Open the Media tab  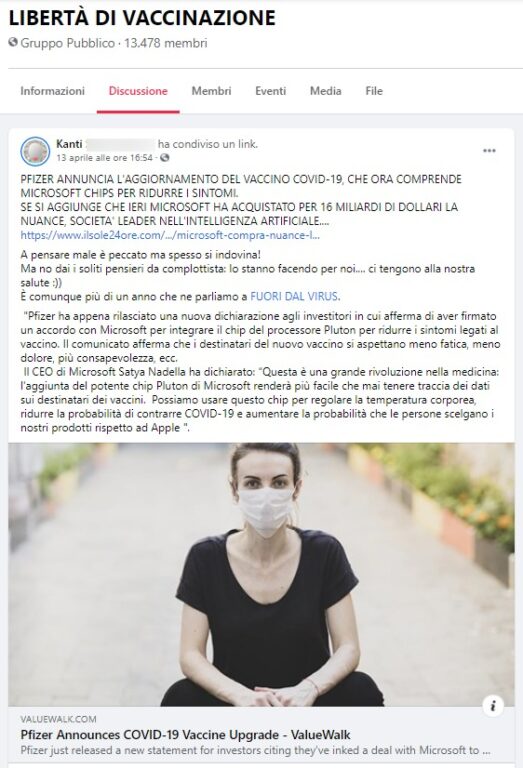click(326, 91)
